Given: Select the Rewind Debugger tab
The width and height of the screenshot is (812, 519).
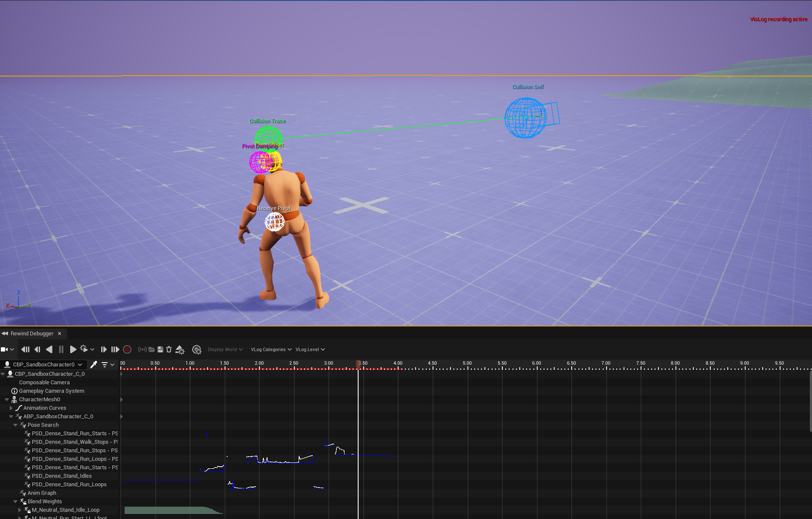Looking at the screenshot, I should coord(32,334).
